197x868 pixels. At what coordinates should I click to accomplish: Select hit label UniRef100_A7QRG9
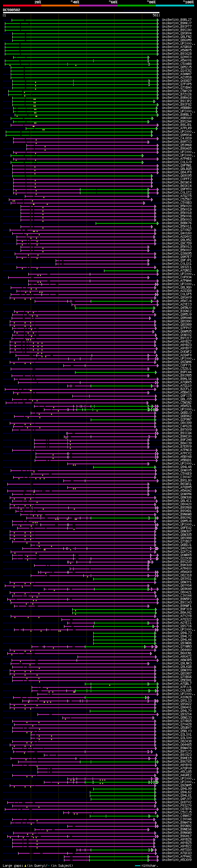click(x=176, y=47)
